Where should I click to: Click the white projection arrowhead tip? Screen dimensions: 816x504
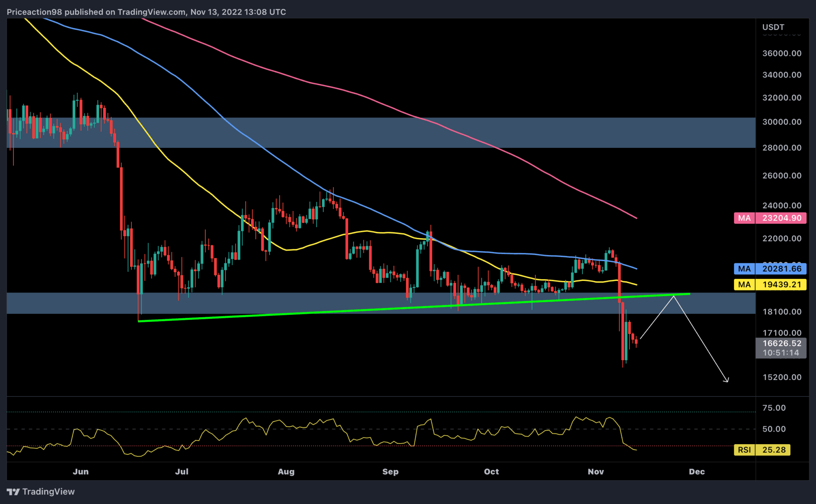point(728,382)
